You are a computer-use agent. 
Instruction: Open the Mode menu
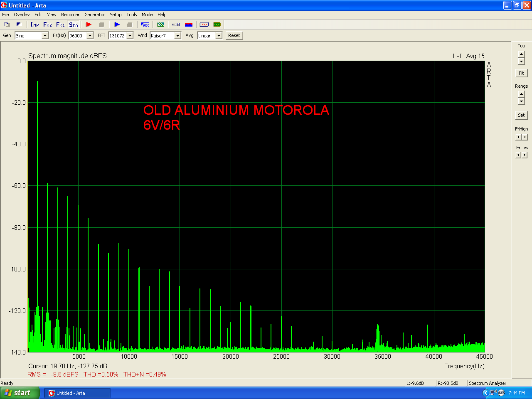point(147,15)
